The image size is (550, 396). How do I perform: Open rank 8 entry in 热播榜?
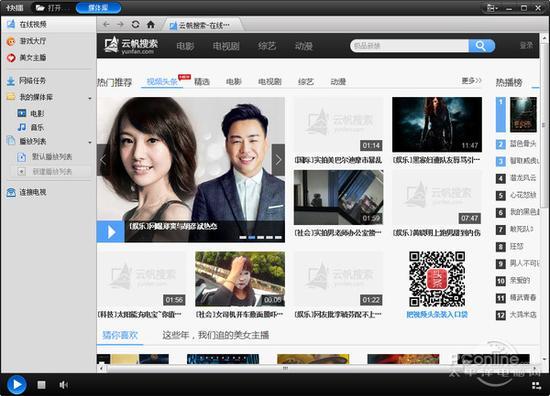(510, 247)
